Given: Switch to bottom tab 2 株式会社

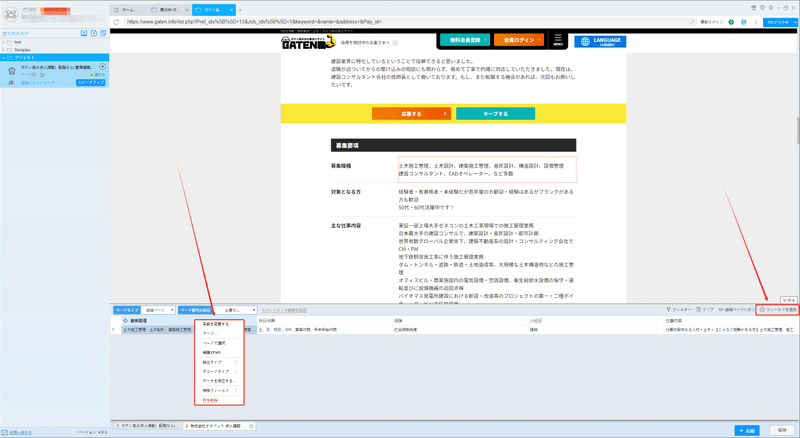Looking at the screenshot, I should [218, 425].
